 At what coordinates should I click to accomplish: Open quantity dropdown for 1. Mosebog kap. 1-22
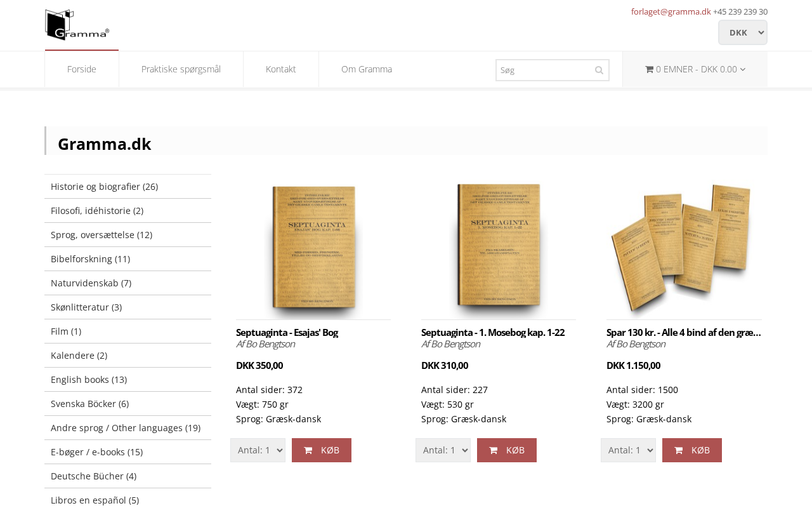pos(443,450)
